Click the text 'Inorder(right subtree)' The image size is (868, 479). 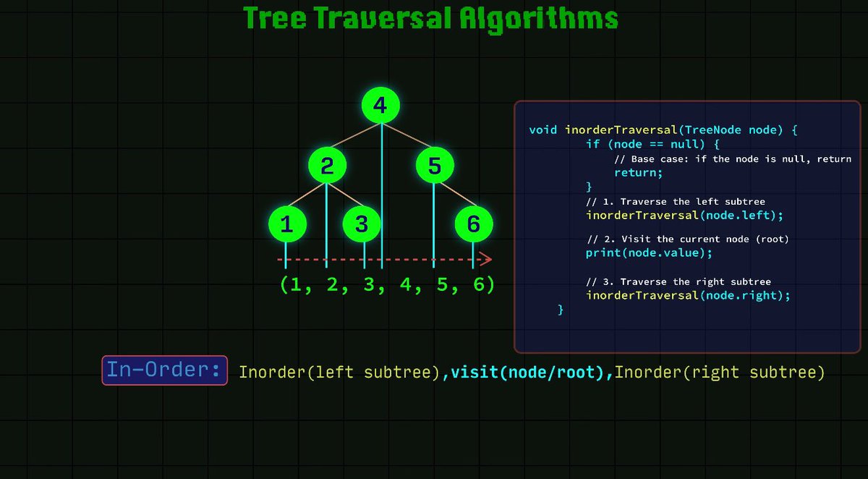tap(720, 373)
